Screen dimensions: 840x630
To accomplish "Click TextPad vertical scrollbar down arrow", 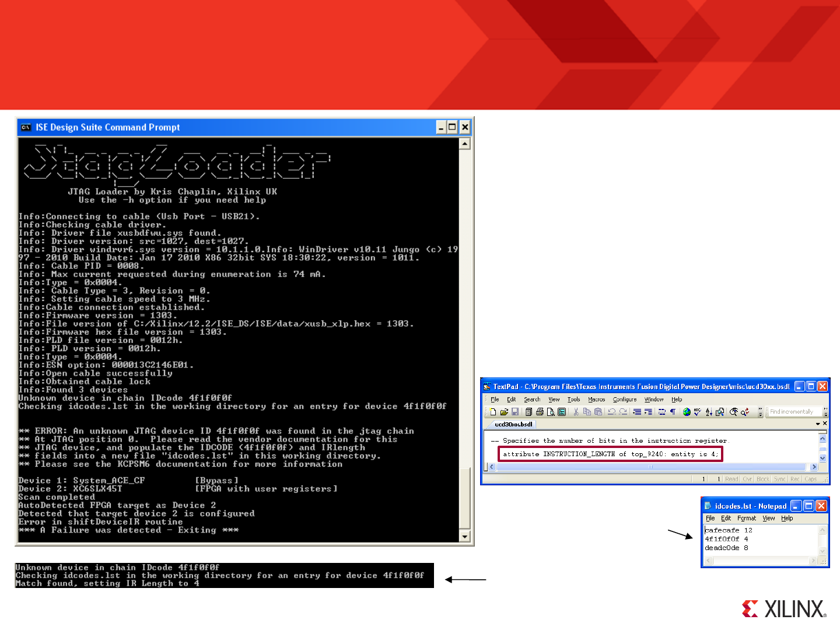I will click(x=822, y=459).
